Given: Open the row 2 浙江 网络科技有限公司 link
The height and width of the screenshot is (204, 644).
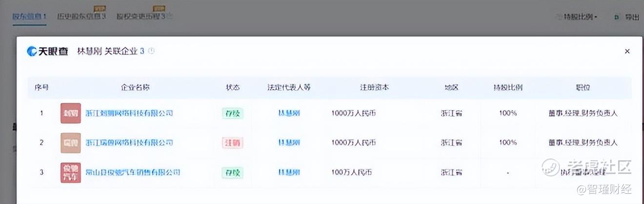Looking at the screenshot, I should click(129, 143).
